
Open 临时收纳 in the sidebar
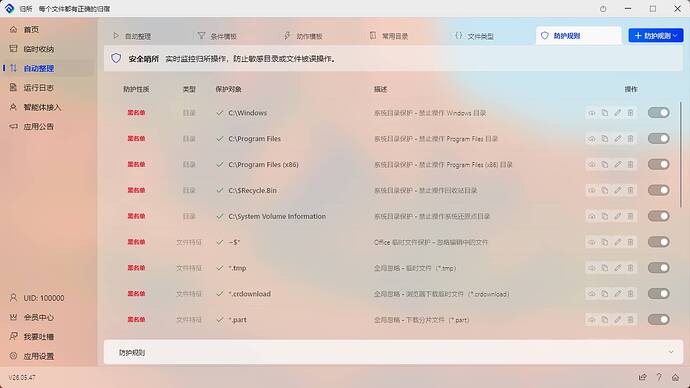[x=48, y=49]
